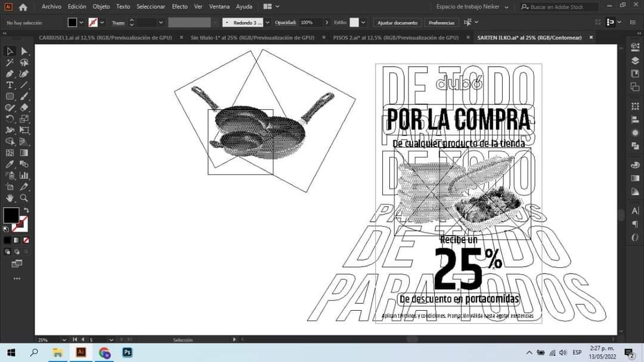Apply solid Color mode below swatches
This screenshot has height=362, width=644.
pos(7,240)
